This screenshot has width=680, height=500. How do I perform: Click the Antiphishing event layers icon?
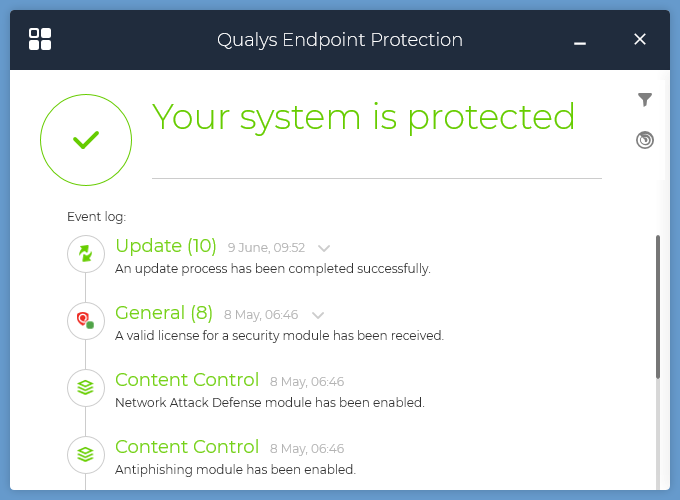point(86,455)
